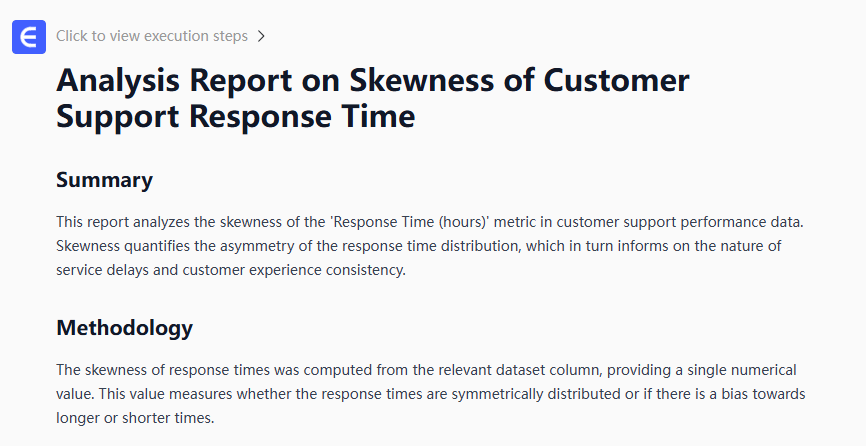Click the line 'longer or shorter times.'

(135, 418)
